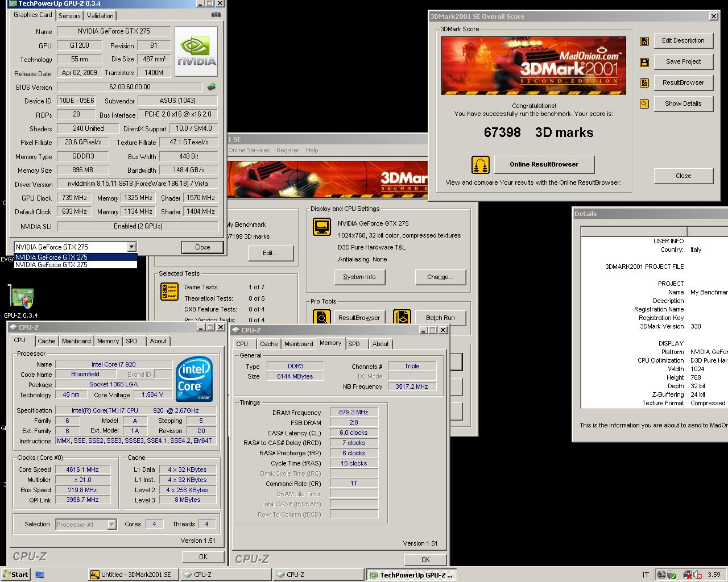Click the Batch Run button
Screen dimensions: 728x582
(440, 318)
